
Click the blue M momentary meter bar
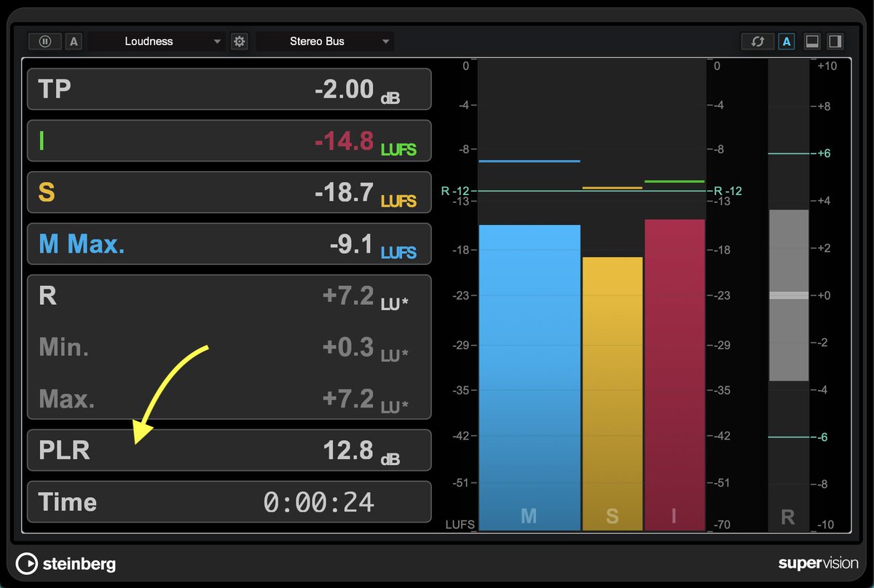pos(529,378)
